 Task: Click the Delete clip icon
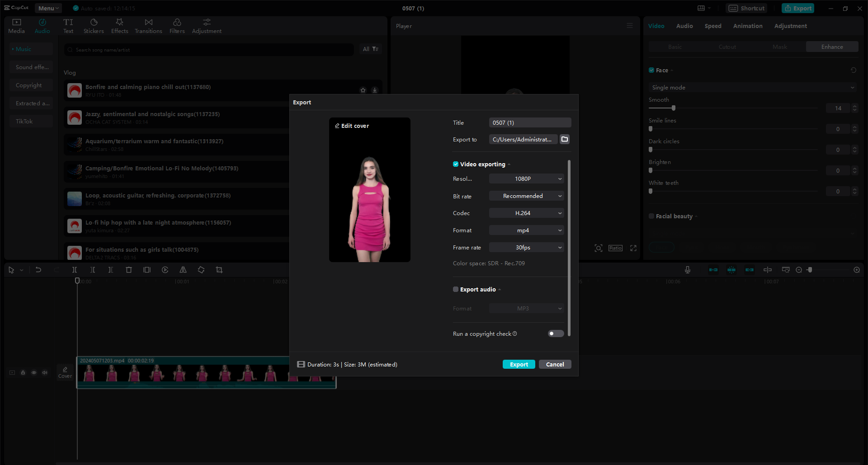pos(129,269)
